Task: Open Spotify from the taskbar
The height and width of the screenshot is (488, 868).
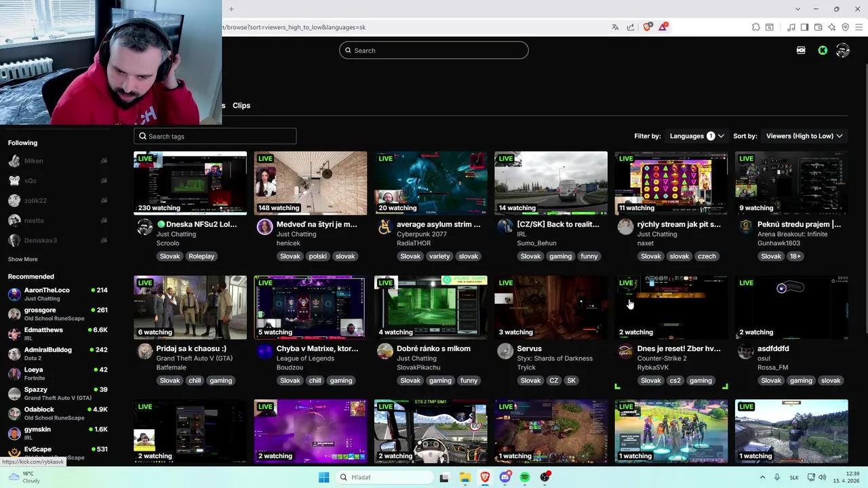Action: 525,477
